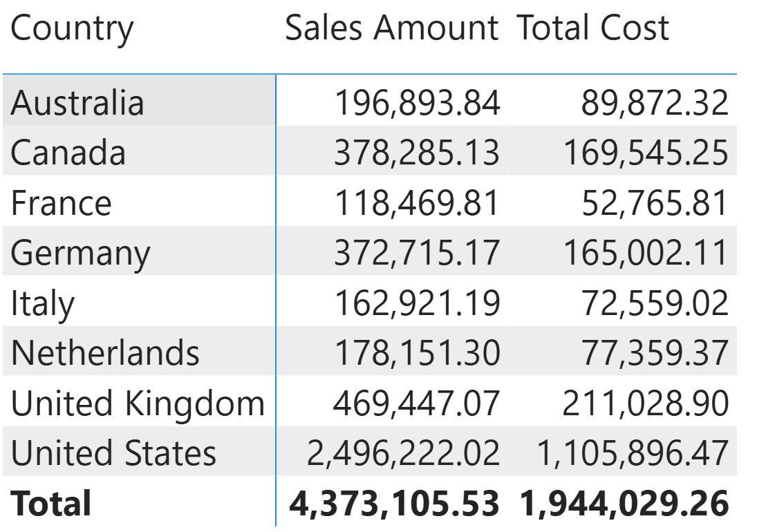Select the Australia row label
The image size is (757, 532).
tap(77, 103)
